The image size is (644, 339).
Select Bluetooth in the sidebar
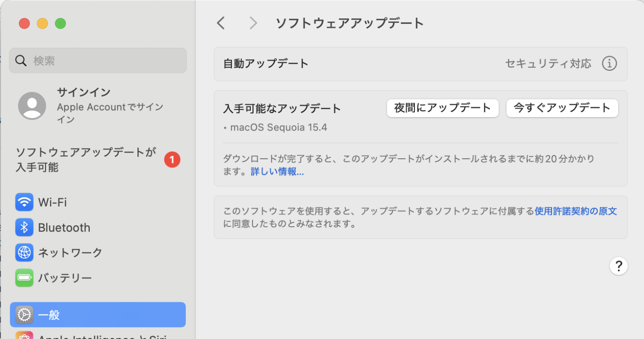point(98,227)
